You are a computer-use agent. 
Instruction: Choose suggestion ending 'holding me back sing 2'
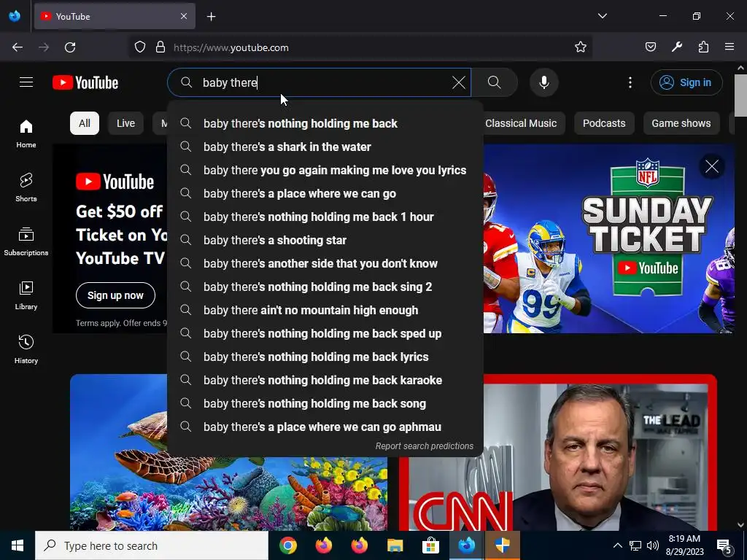pos(325,287)
